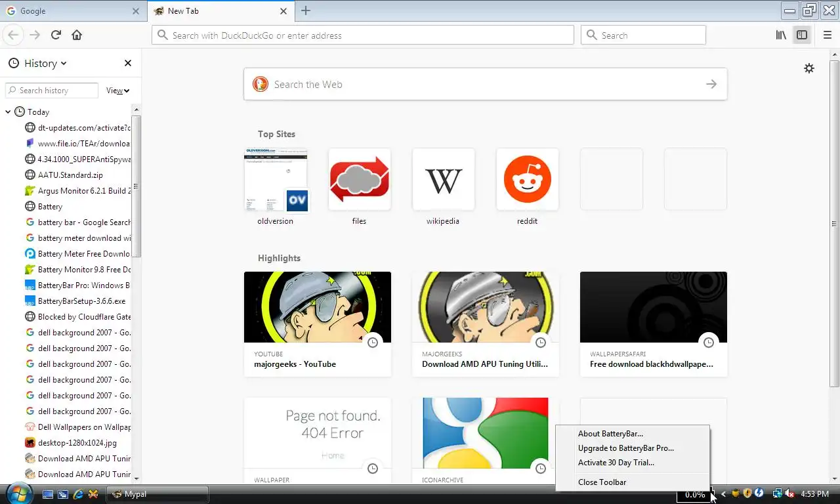840x504 pixels.
Task: Open Dell Wallpapers on Wallpaper history entry
Action: [x=77, y=427]
